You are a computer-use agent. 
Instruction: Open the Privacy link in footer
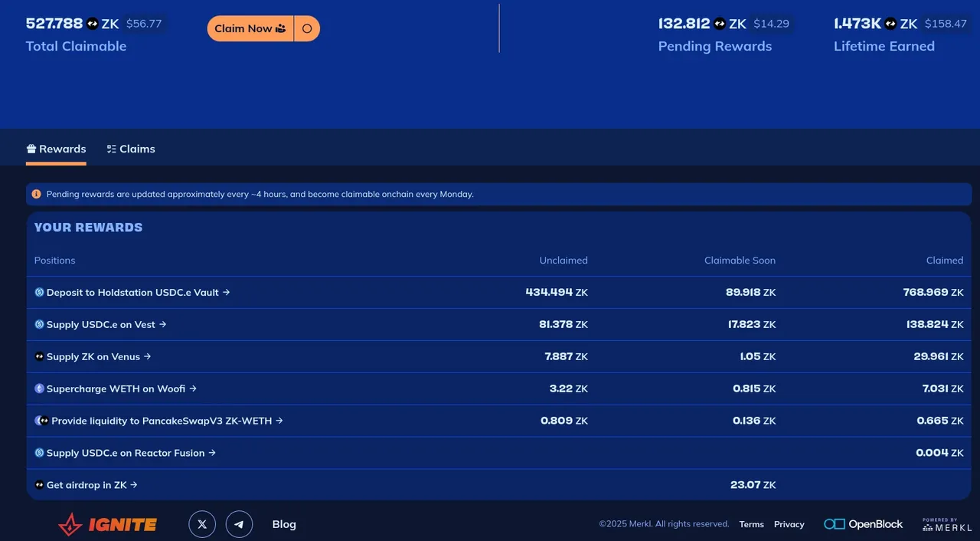789,524
